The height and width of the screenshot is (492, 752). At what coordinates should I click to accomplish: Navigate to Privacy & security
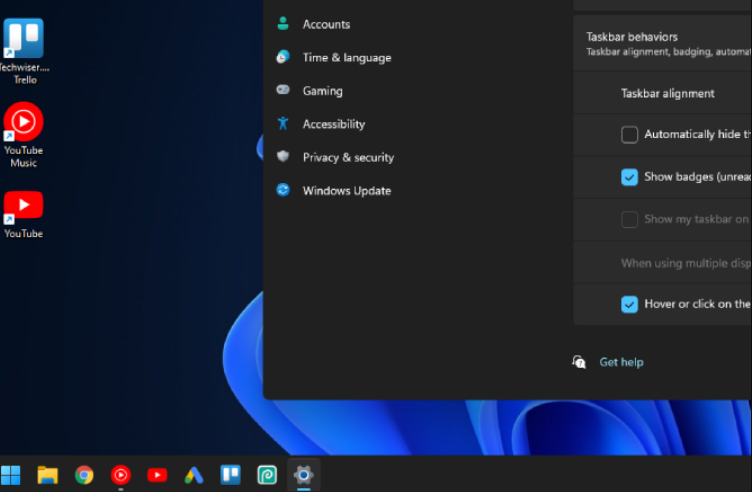click(x=348, y=157)
